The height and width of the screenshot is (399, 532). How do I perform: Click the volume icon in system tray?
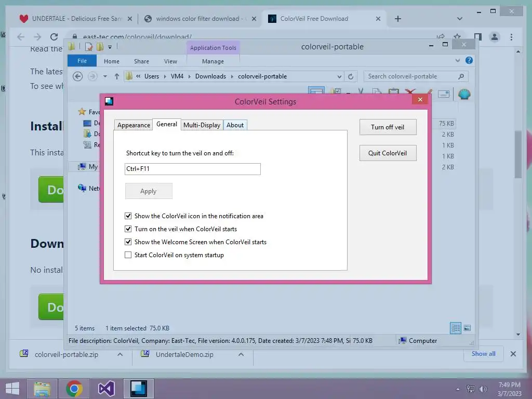tap(483, 389)
